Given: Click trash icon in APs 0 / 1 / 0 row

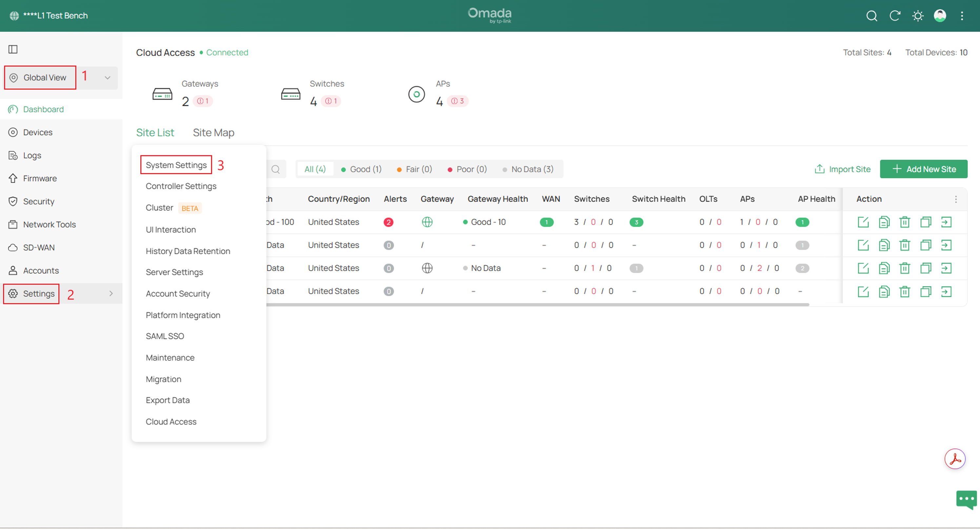Looking at the screenshot, I should (x=905, y=245).
